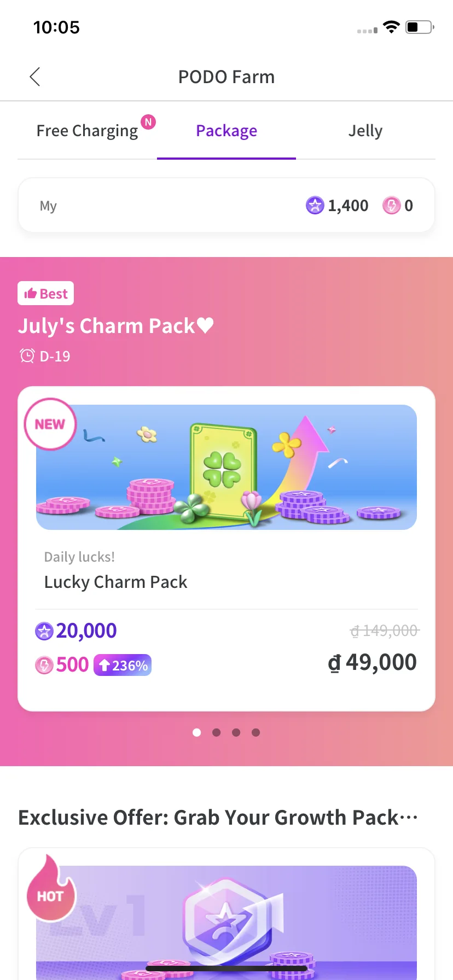
Task: Go to second carousel page dot
Action: click(x=217, y=732)
